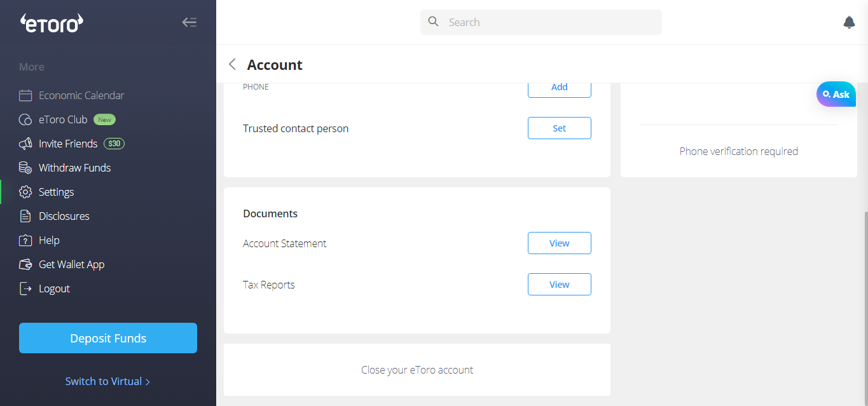
Task: Collapse the sidebar with the arrow icon
Action: point(189,22)
